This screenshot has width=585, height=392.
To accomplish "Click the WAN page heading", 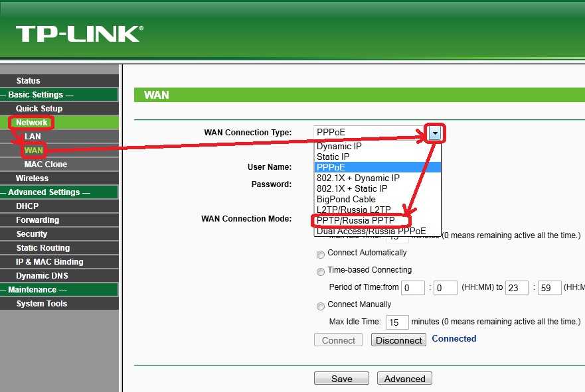I will [157, 95].
